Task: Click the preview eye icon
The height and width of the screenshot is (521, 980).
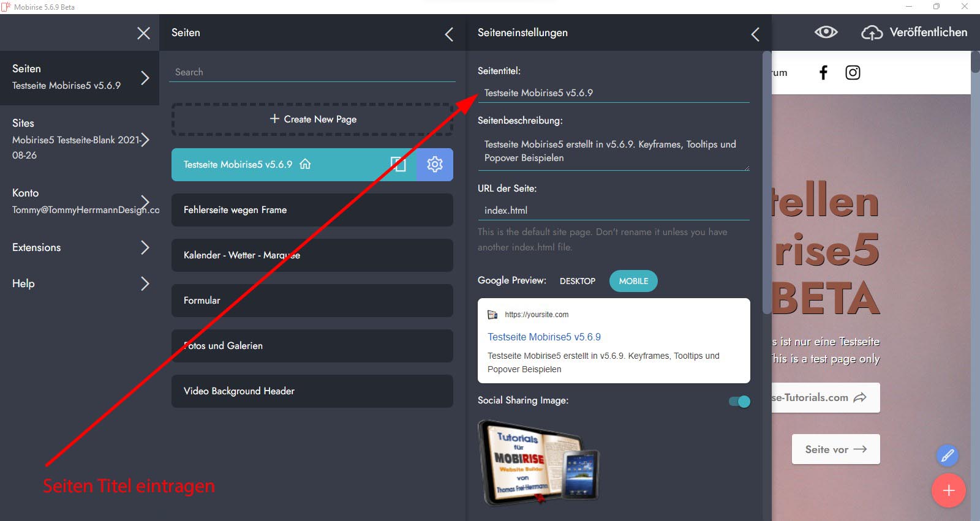Action: [826, 32]
